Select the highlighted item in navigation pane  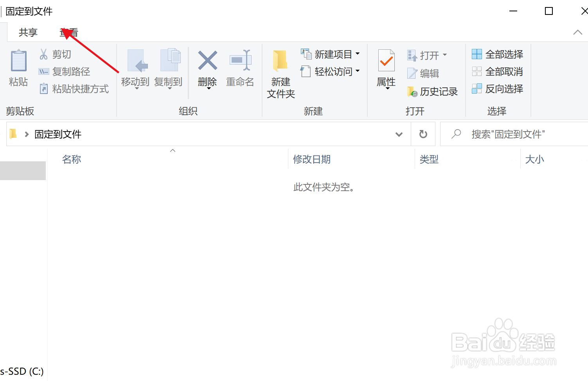pyautogui.click(x=23, y=171)
